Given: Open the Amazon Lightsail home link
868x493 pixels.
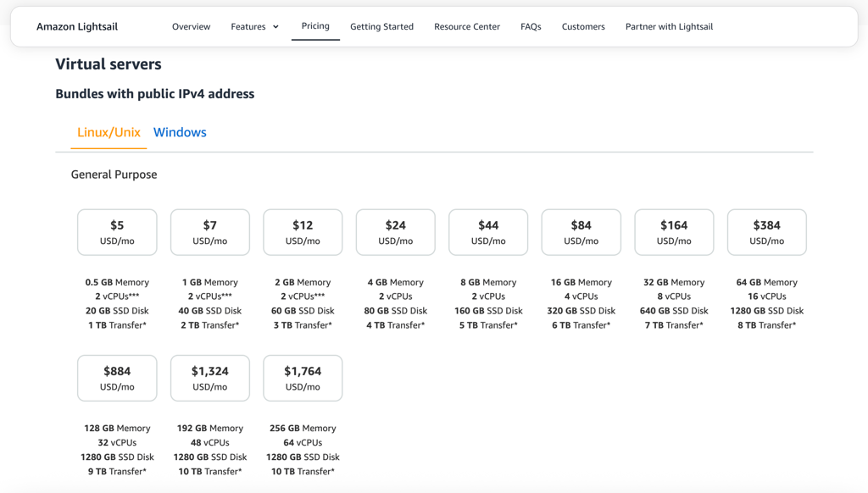Looking at the screenshot, I should pyautogui.click(x=77, y=26).
